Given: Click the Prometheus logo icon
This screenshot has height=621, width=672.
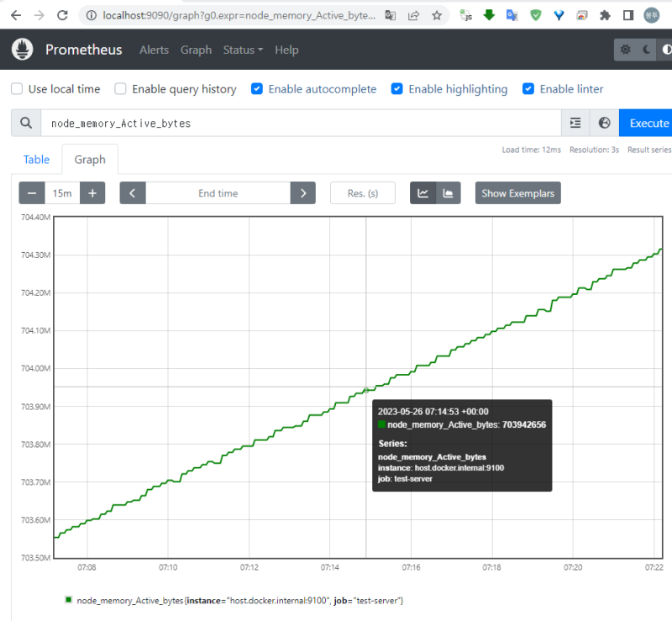Looking at the screenshot, I should 23,50.
